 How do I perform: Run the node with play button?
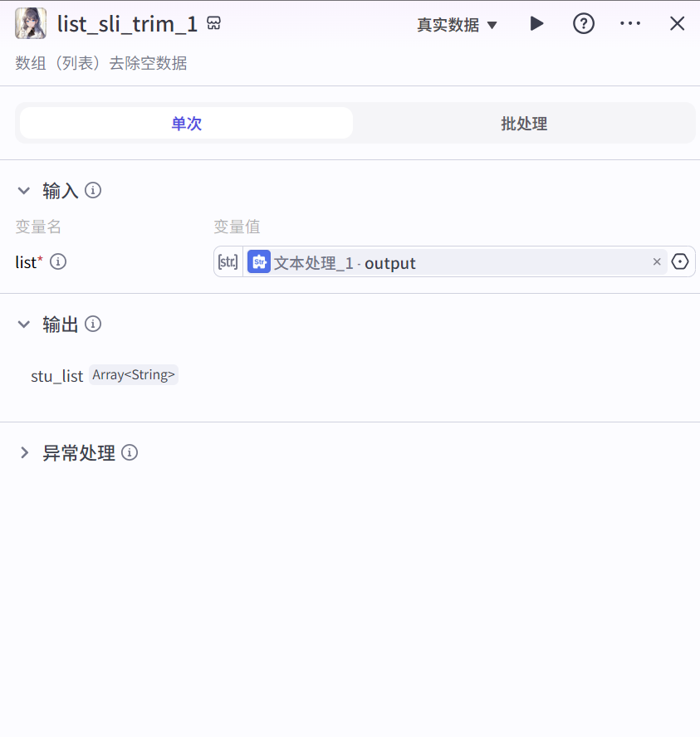pyautogui.click(x=536, y=23)
